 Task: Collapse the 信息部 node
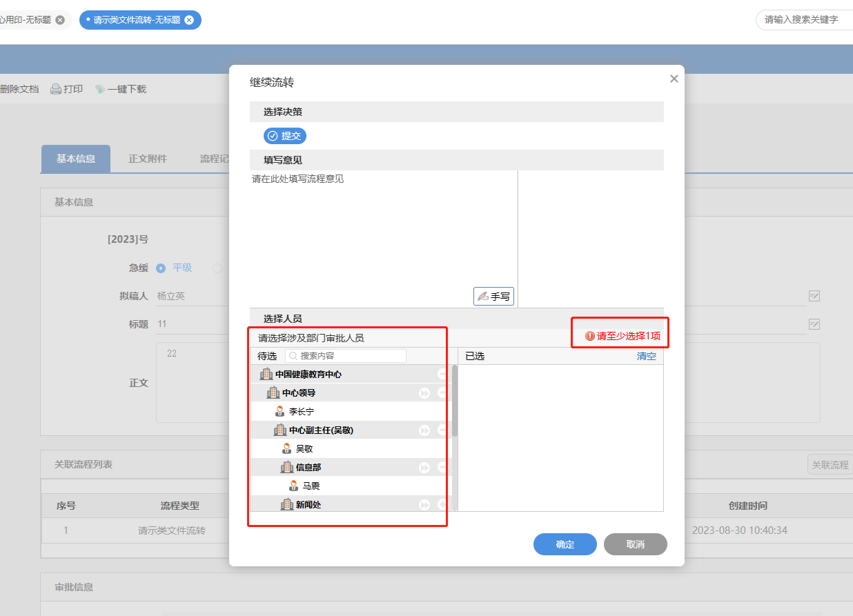442,467
